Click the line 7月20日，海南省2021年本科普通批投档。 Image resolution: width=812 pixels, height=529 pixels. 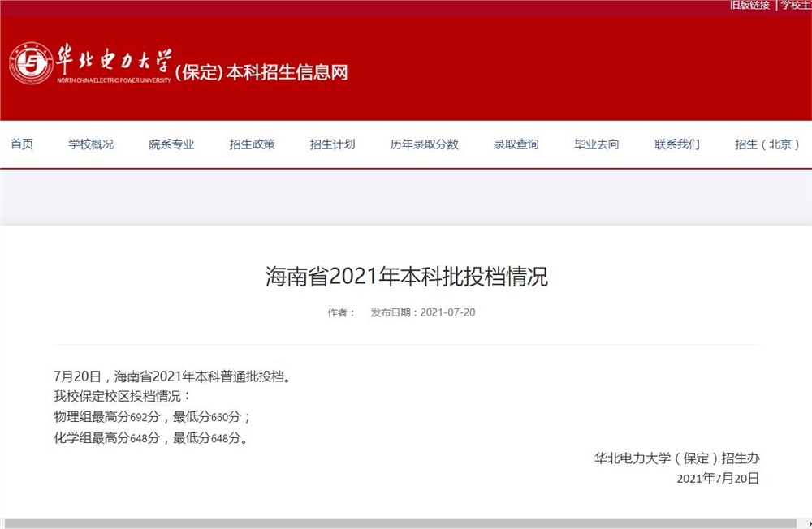[175, 376]
